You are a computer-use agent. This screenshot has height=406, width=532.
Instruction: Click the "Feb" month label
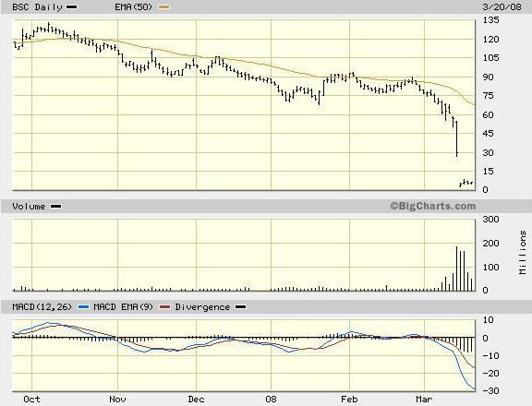(349, 400)
